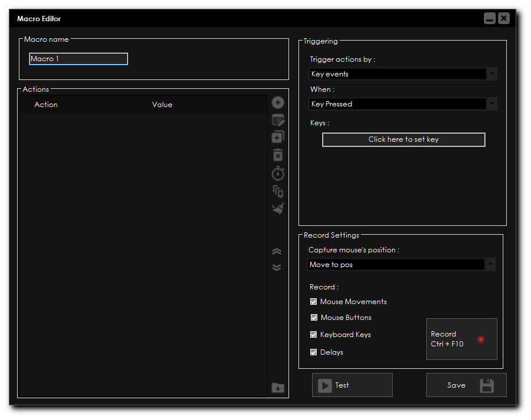Viewport: 531px width, 420px height.
Task: Click the duplicate action icon
Action: click(278, 138)
